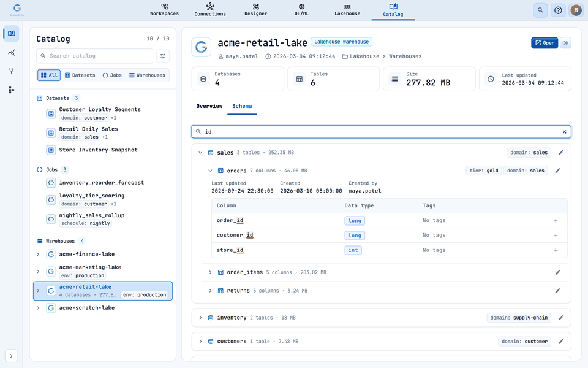Expand acme-finance-lake in the tree
The image size is (588, 368).
pyautogui.click(x=38, y=254)
